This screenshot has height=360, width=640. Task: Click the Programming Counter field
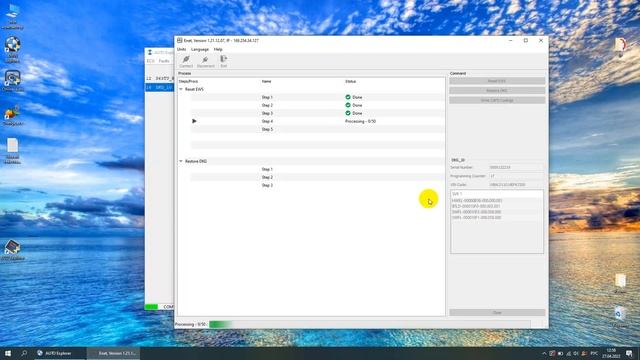pyautogui.click(x=516, y=176)
